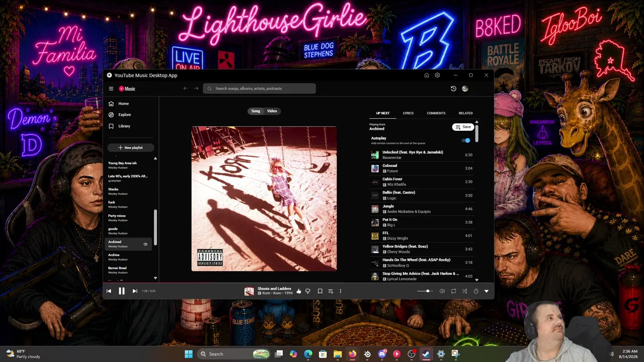Viewport: 644px width, 362px height.
Task: Skip to the previous track
Action: pyautogui.click(x=109, y=291)
